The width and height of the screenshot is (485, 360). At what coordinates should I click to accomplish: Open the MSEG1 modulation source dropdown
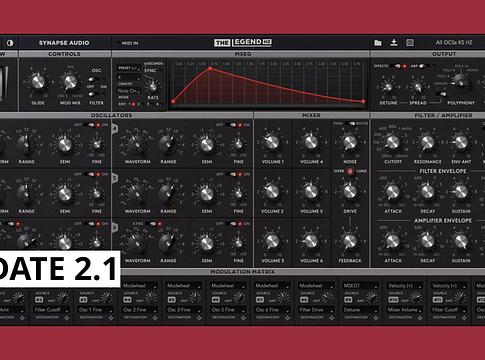(360, 286)
